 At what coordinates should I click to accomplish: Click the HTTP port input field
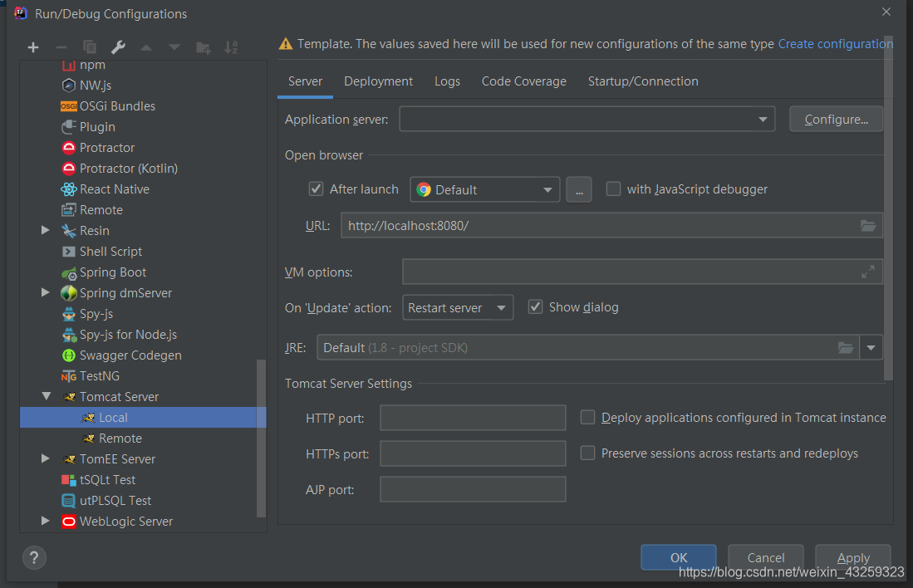pyautogui.click(x=473, y=418)
